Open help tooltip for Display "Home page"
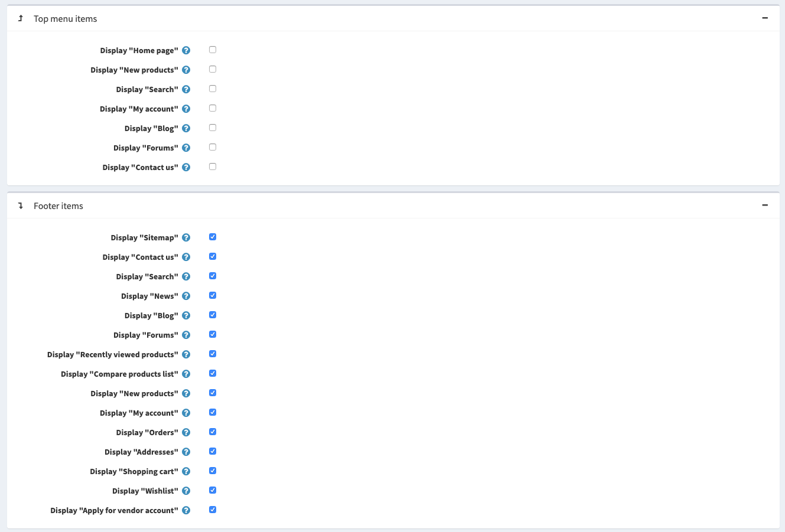 [x=186, y=50]
